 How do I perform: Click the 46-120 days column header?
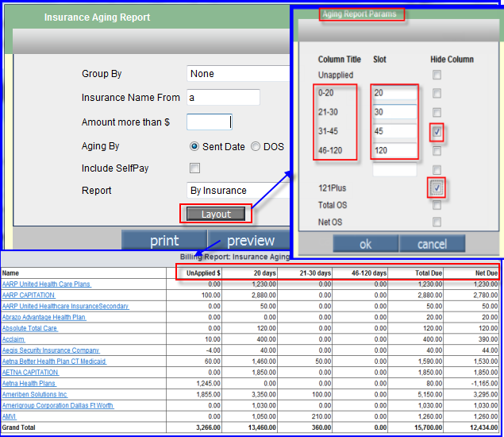click(x=369, y=273)
